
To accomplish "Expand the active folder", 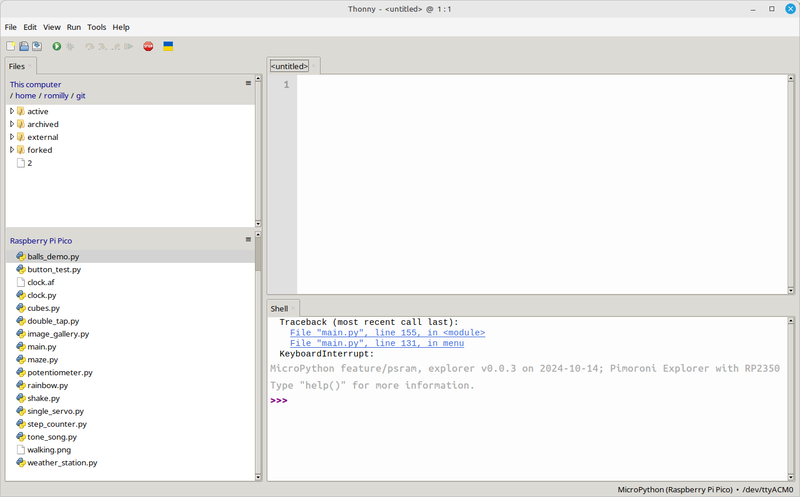I will click(x=12, y=111).
